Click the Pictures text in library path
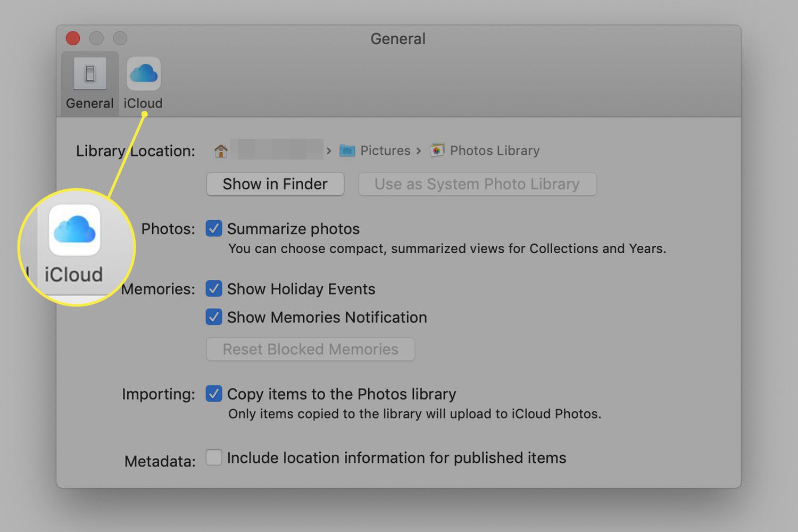The image size is (798, 532). [x=385, y=151]
